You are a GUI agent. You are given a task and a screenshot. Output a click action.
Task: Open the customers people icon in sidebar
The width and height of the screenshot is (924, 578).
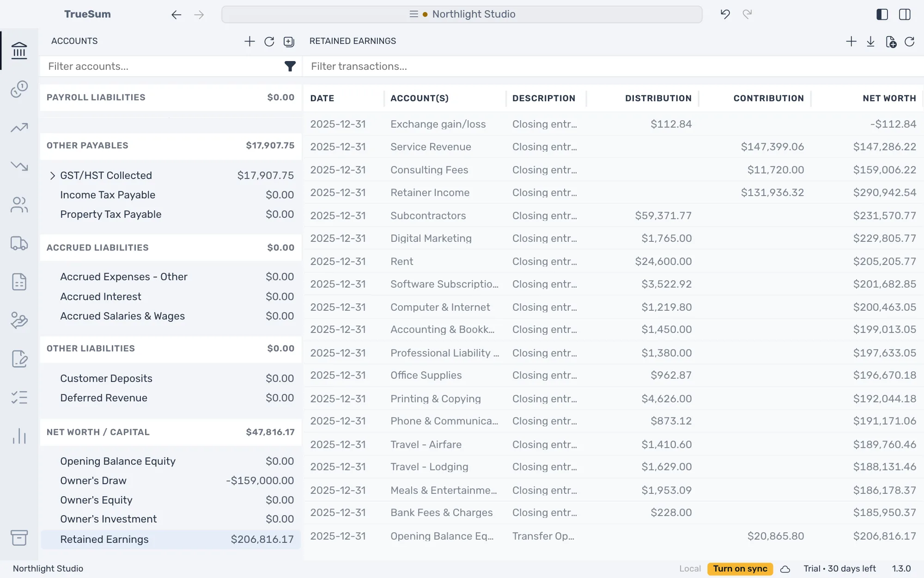coord(19,204)
